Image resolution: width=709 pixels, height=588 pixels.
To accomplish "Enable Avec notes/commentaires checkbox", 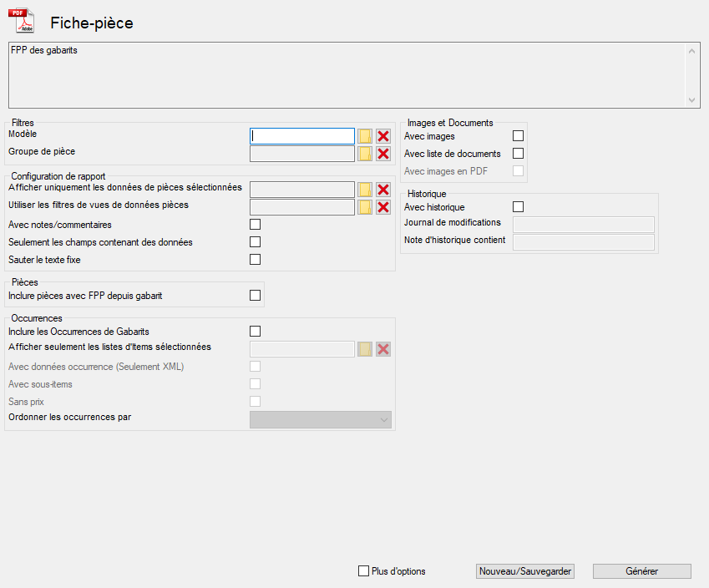I will [256, 225].
